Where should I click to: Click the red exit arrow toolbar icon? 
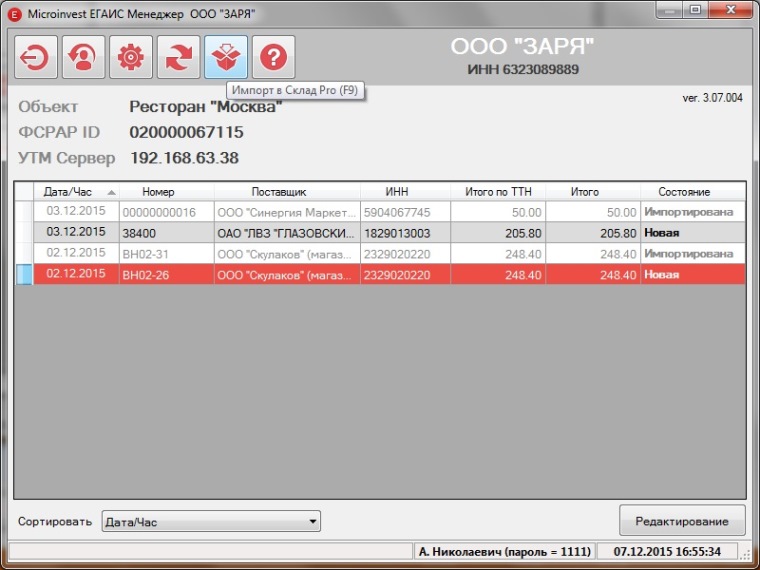35,59
